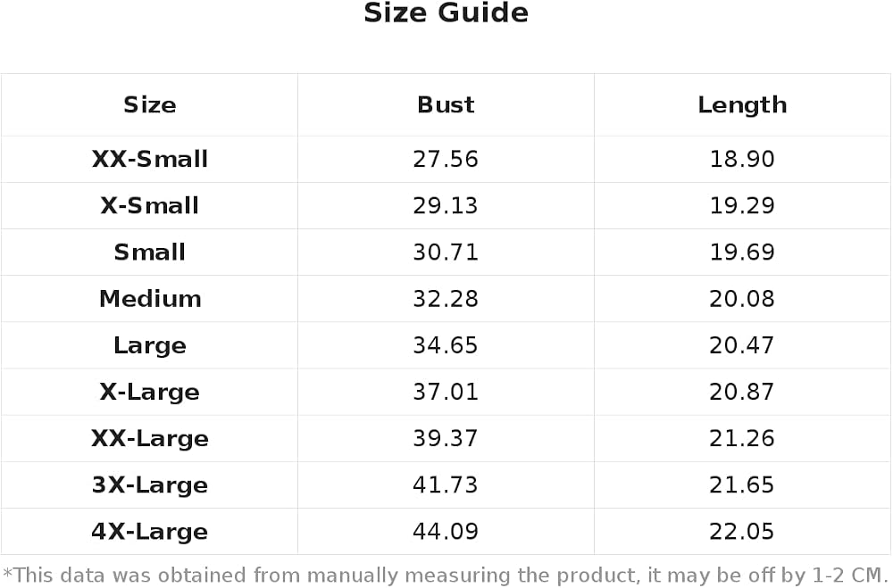Select bust value 27.56
The width and height of the screenshot is (893, 588).
tap(446, 159)
